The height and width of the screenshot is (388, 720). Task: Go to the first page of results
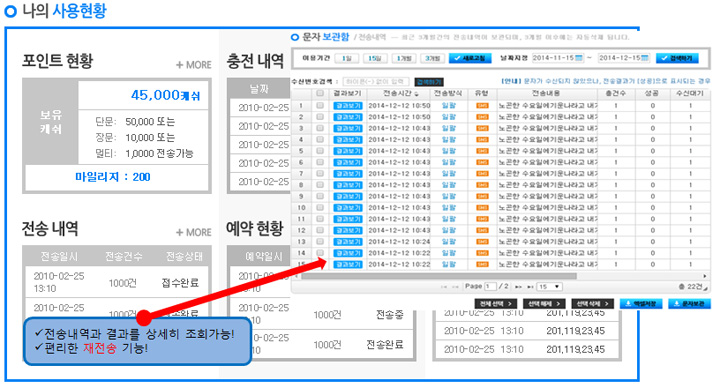pyautogui.click(x=444, y=287)
